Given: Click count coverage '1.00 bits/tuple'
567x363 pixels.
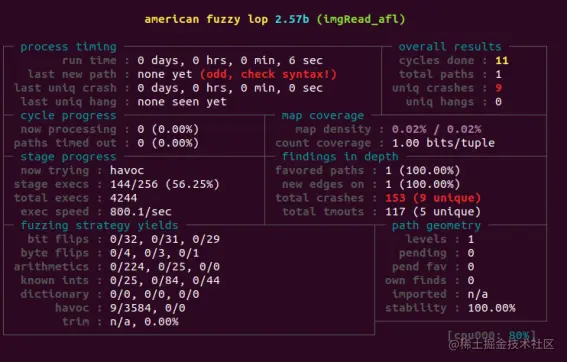Looking at the screenshot, I should [443, 143].
